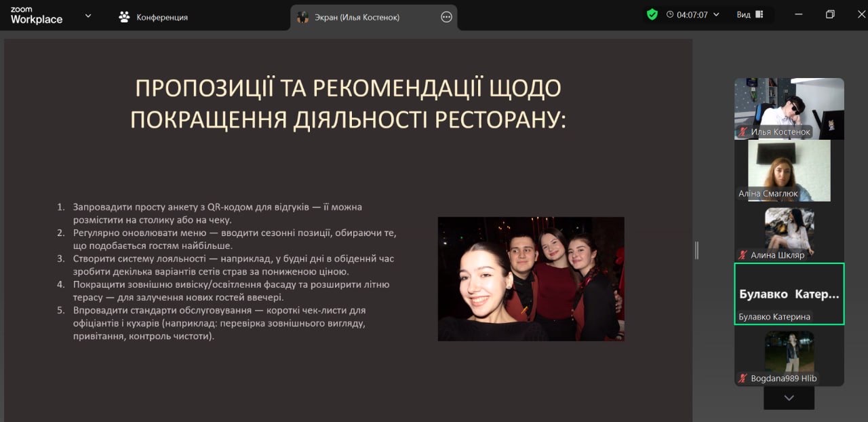Click the green security shield icon
The height and width of the screenshot is (422, 868).
tap(652, 14)
